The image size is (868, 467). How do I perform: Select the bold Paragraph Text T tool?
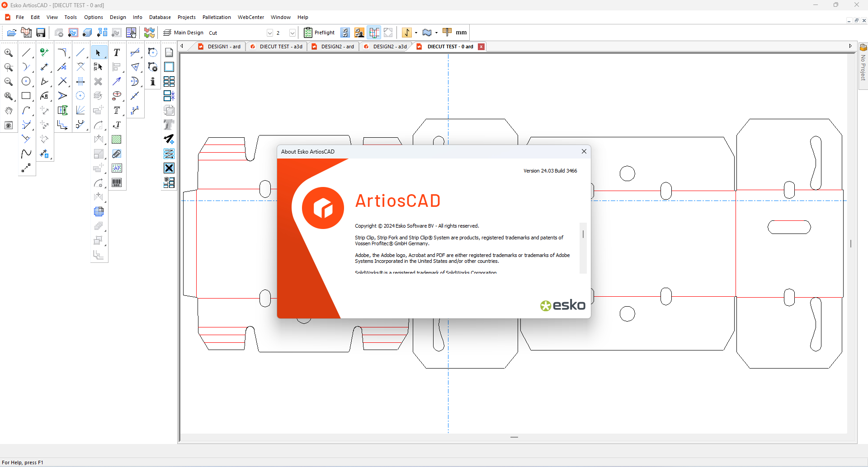(x=117, y=53)
